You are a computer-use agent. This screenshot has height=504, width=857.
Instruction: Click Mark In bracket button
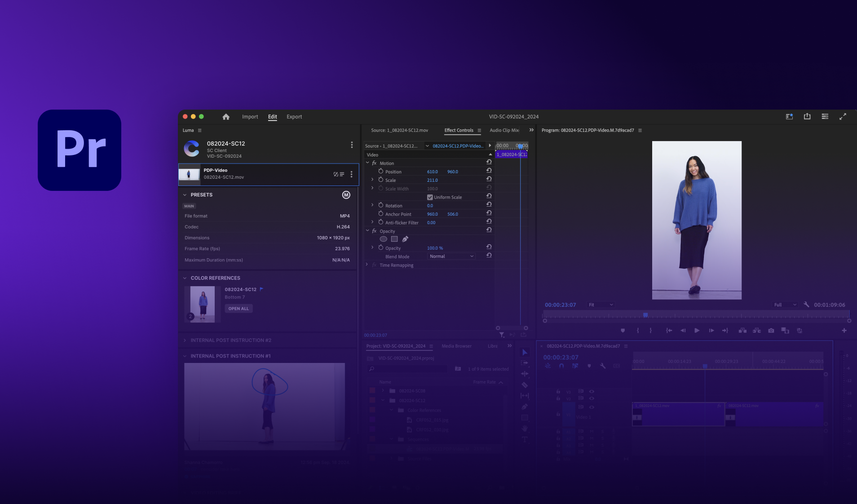tap(638, 331)
